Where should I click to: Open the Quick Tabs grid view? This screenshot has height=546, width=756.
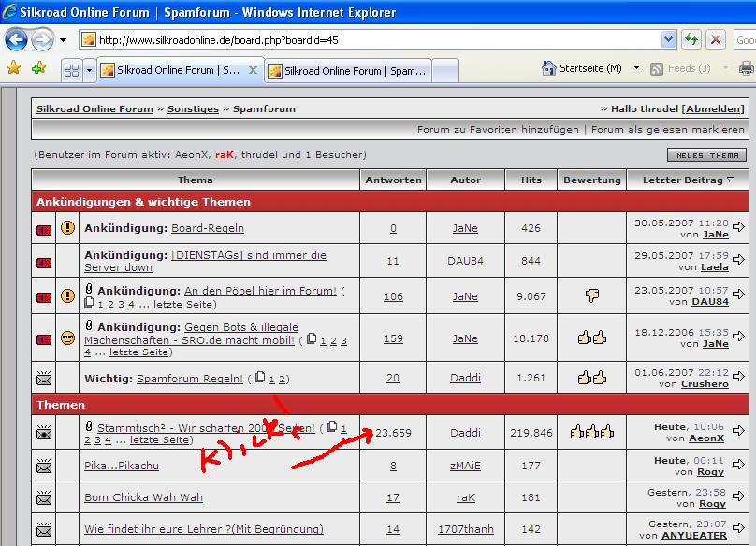[x=71, y=70]
